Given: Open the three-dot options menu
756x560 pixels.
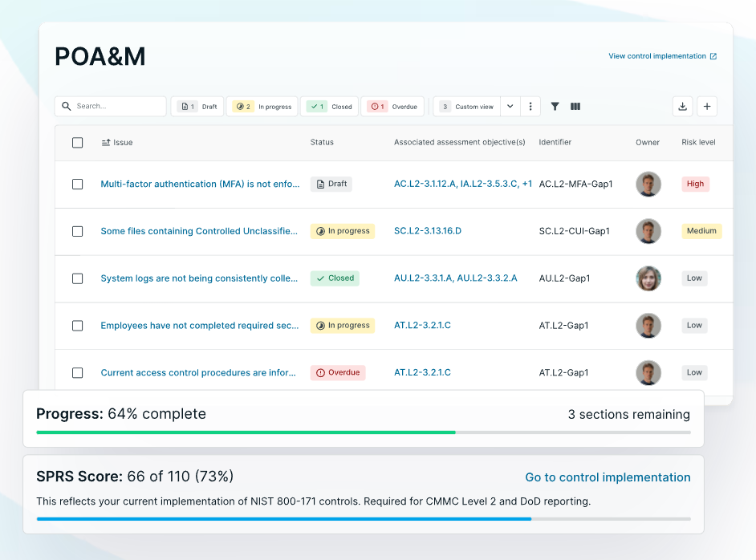Looking at the screenshot, I should [530, 106].
